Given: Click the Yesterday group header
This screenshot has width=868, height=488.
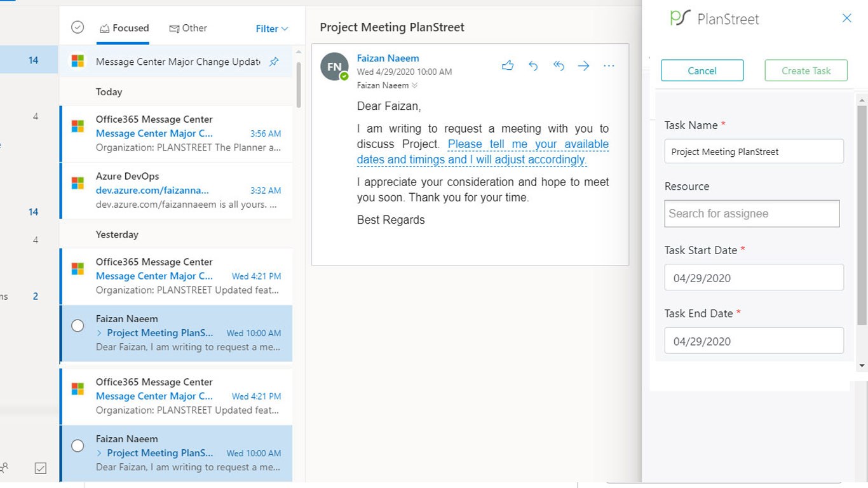Looking at the screenshot, I should 117,234.
